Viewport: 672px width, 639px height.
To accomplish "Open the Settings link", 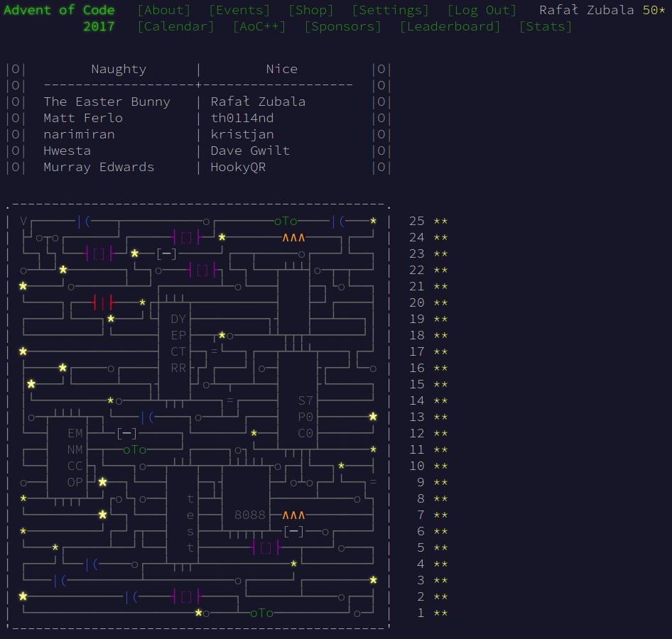I will click(391, 10).
